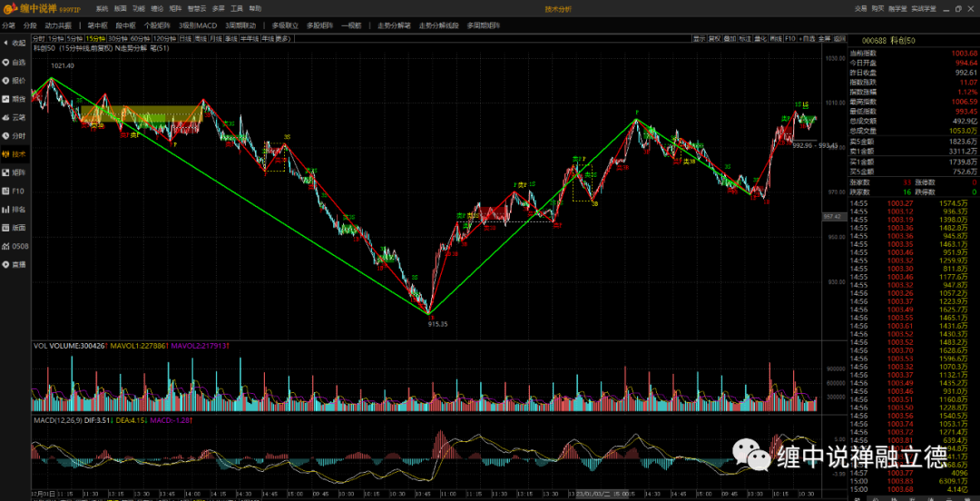The height and width of the screenshot is (501, 980).
Task: Open the 系统 menu
Action: pyautogui.click(x=102, y=9)
